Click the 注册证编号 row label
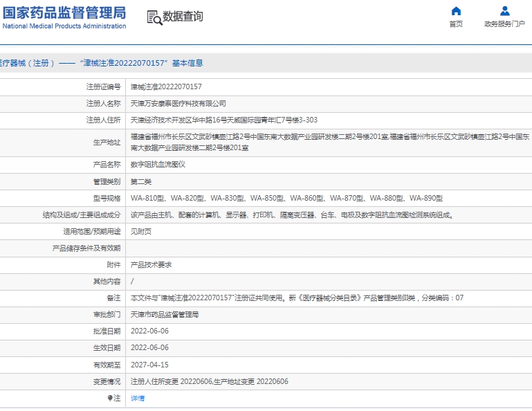 [x=104, y=87]
